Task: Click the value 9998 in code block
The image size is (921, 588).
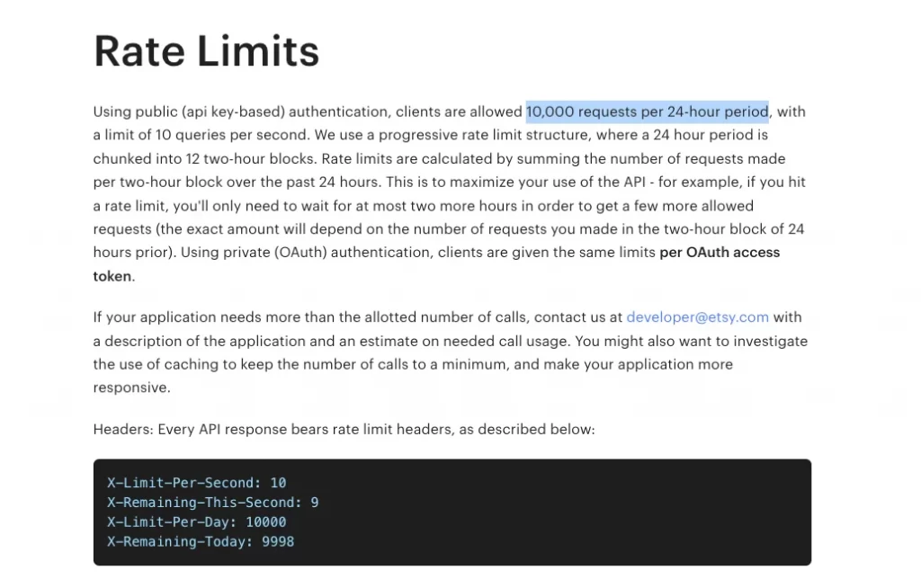Action: click(x=278, y=542)
